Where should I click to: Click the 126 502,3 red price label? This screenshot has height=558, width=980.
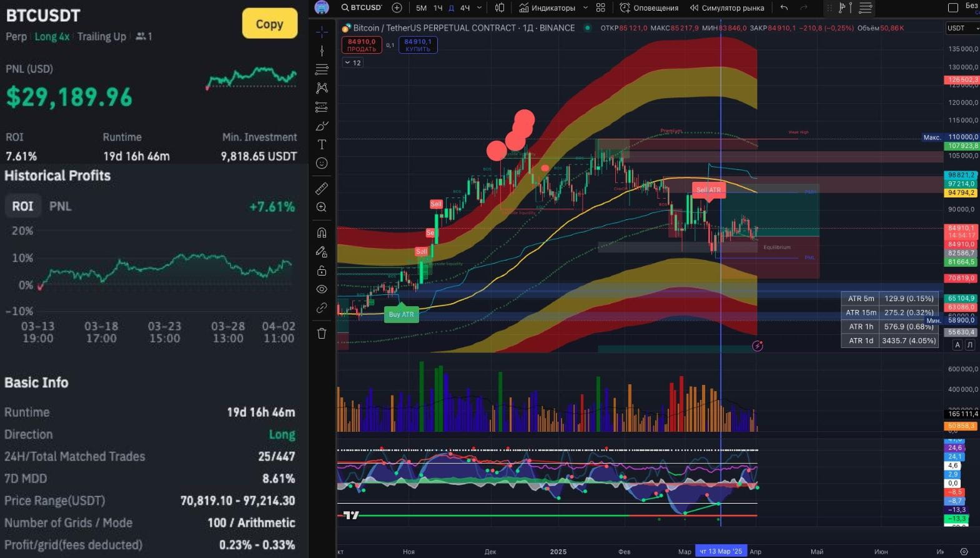tap(962, 80)
